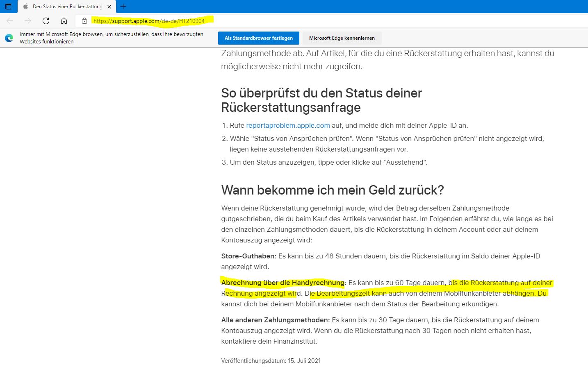This screenshot has width=588, height=369.
Task: Click list step 'Um den Status anzuzeigen, tippe oder klicke'
Action: tap(328, 162)
